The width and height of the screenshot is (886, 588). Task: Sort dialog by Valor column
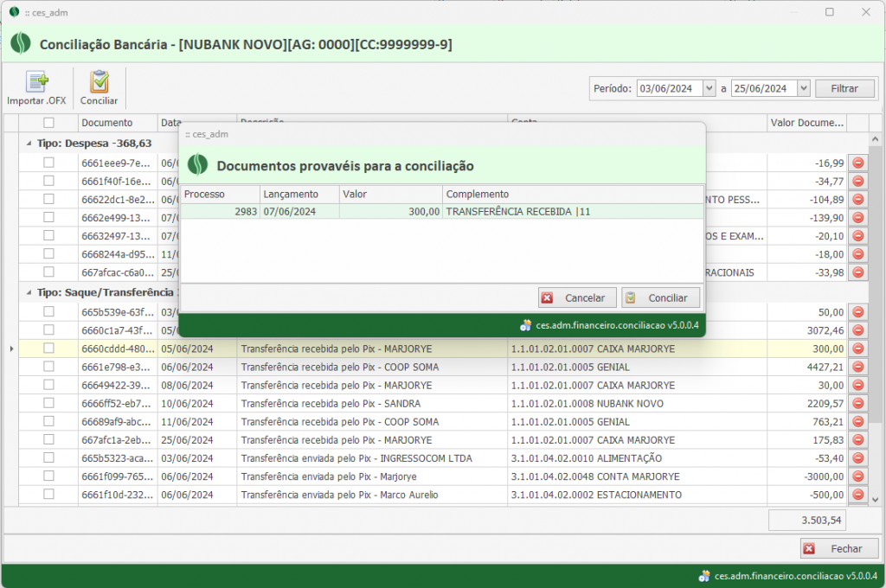tap(391, 195)
